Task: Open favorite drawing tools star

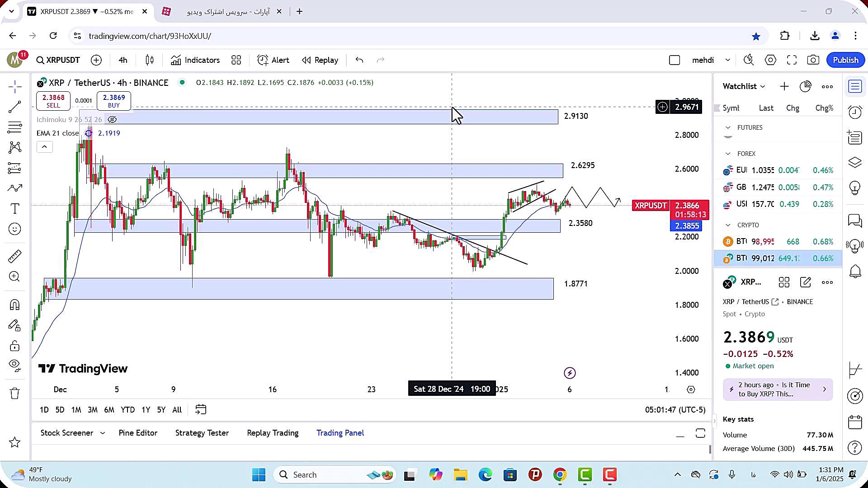Action: (x=15, y=442)
